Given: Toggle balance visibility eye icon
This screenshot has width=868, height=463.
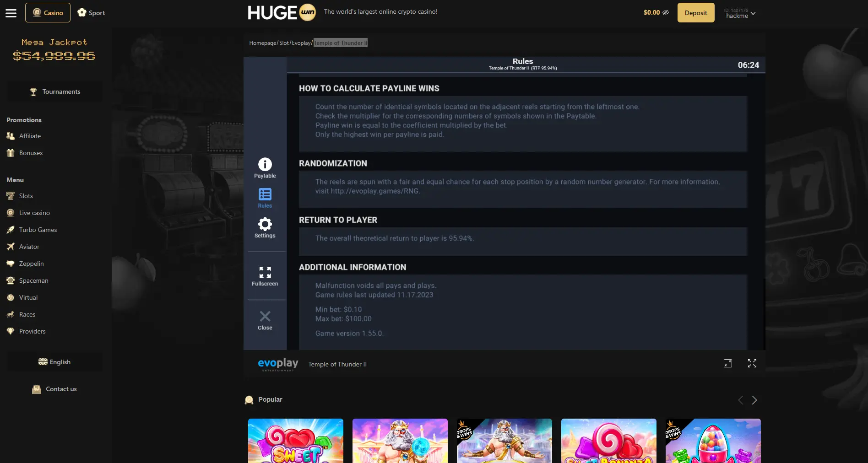Looking at the screenshot, I should point(666,13).
